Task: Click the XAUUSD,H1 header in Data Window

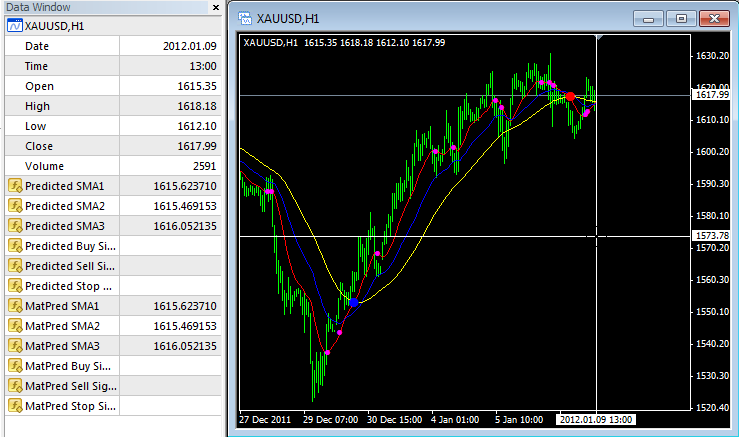Action: [54, 26]
